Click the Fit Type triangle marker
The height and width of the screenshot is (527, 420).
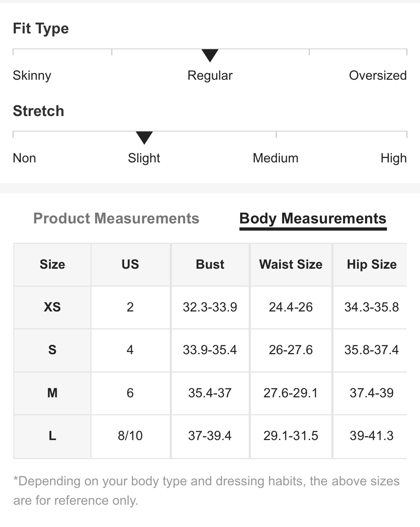pyautogui.click(x=210, y=55)
